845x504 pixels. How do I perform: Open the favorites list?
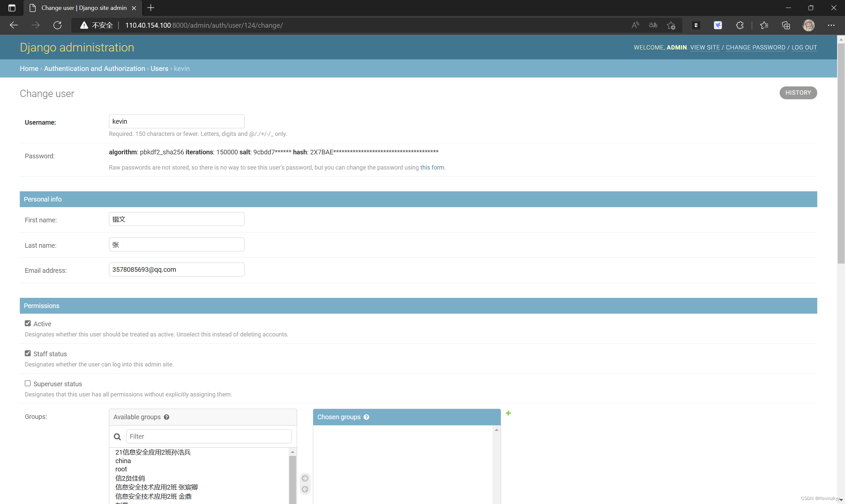click(x=764, y=25)
